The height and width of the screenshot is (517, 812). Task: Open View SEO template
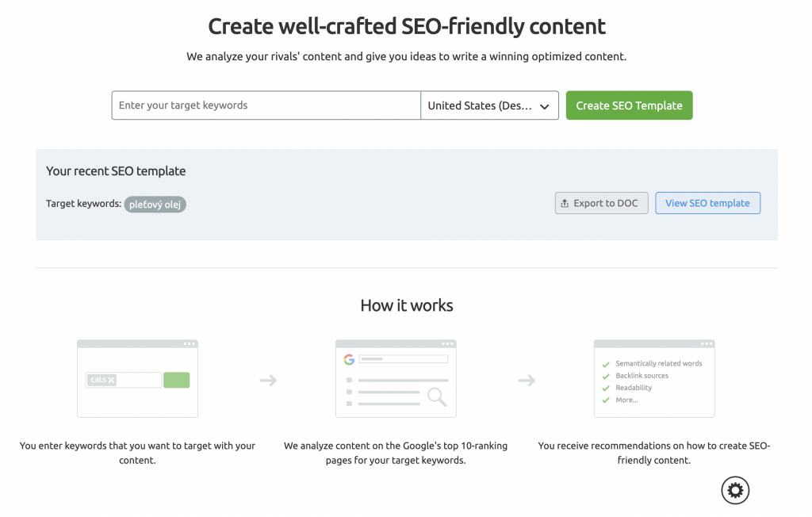click(x=707, y=203)
